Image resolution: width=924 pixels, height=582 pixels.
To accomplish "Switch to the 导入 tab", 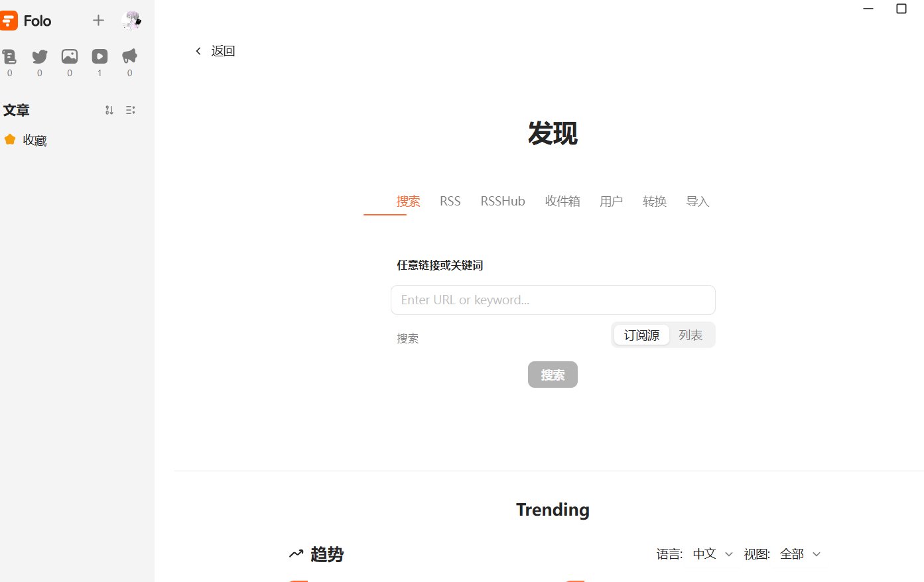I will point(697,202).
